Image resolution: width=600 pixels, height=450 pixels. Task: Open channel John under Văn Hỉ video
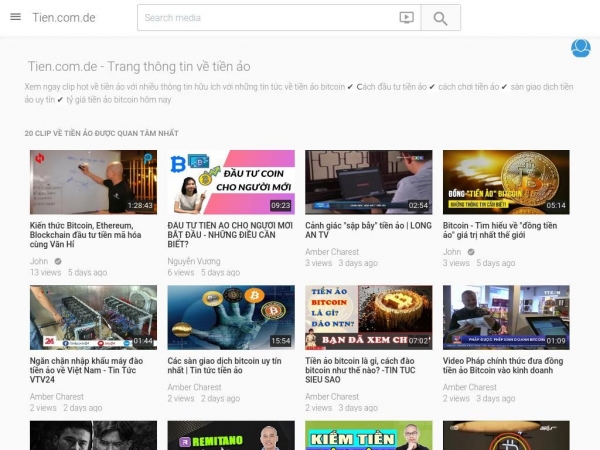click(x=39, y=261)
